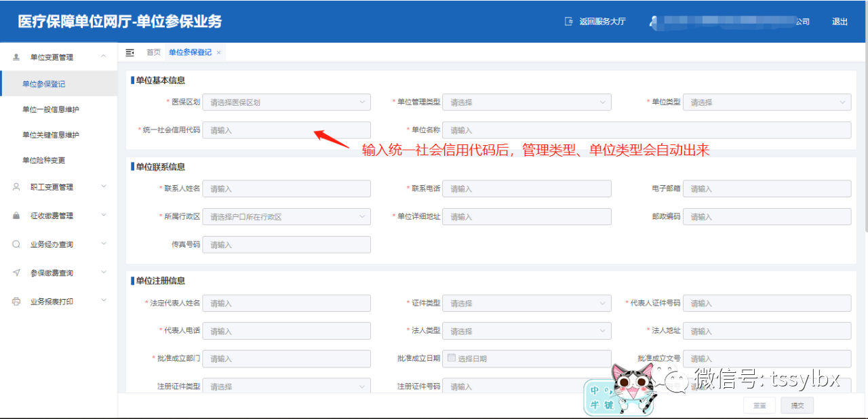Viewport: 868px width, 419px height.
Task: Switch to the 首页 tab
Action: pyautogui.click(x=153, y=52)
